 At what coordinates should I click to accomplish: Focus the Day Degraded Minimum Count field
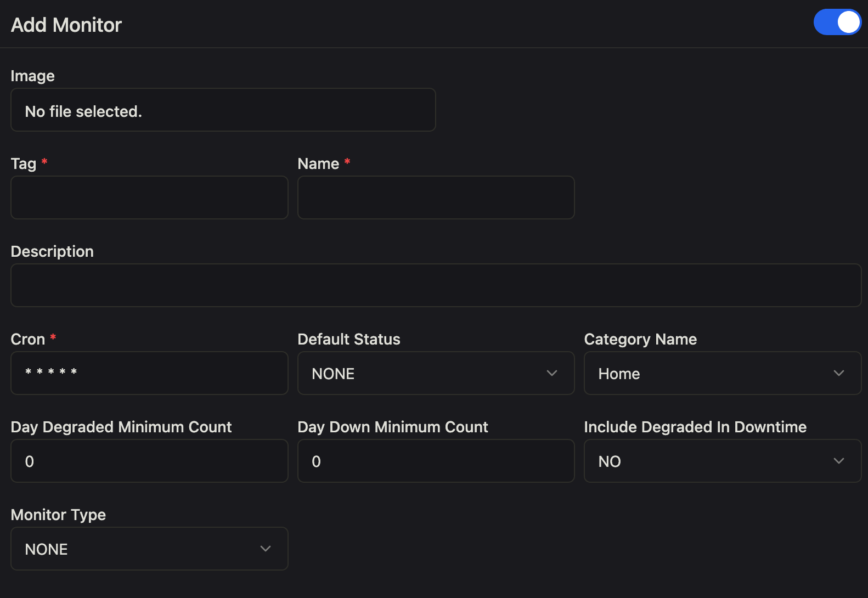149,461
